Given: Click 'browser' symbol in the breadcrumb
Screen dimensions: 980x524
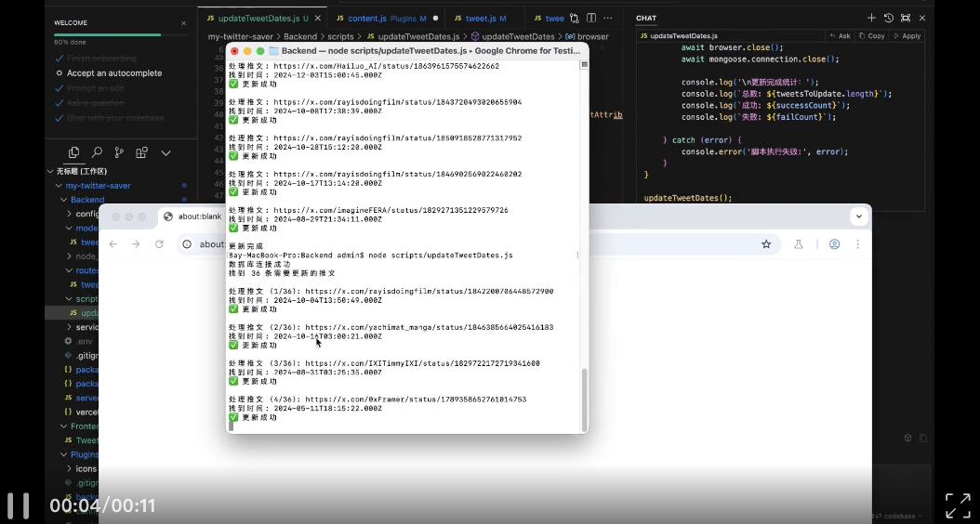Looking at the screenshot, I should coord(592,37).
